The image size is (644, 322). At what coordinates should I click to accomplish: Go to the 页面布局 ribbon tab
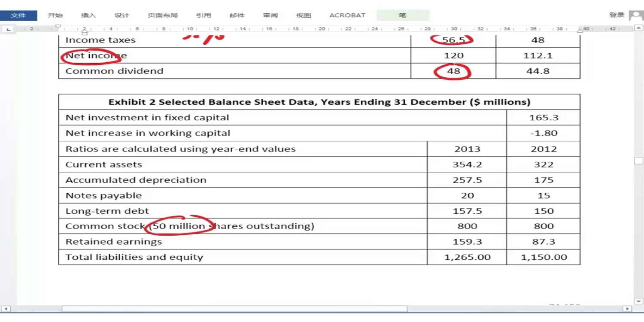click(163, 15)
